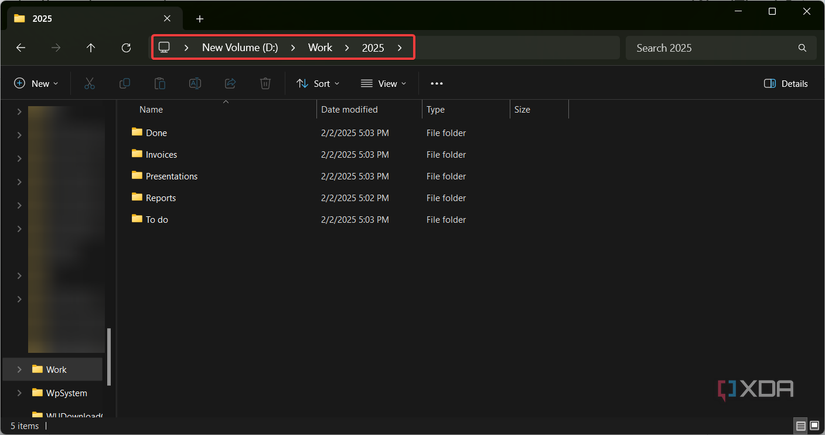Click the address bar empty area
Viewport: 825px width, 435px height.
[517, 48]
